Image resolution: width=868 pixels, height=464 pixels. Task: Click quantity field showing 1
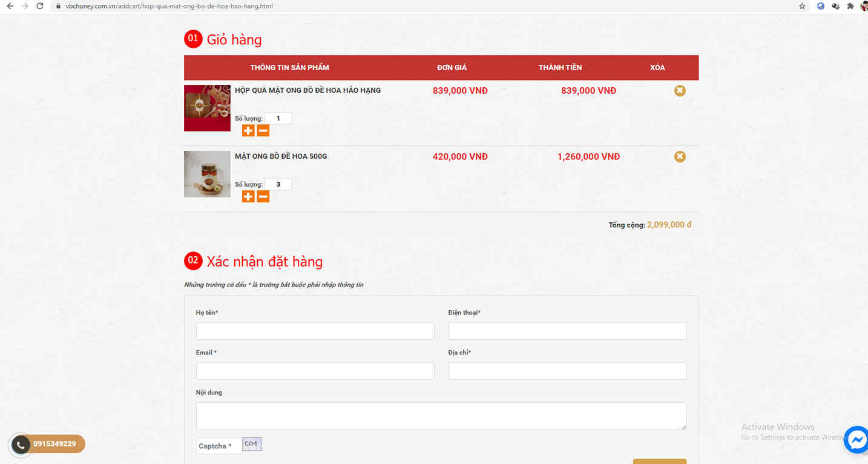pyautogui.click(x=278, y=118)
